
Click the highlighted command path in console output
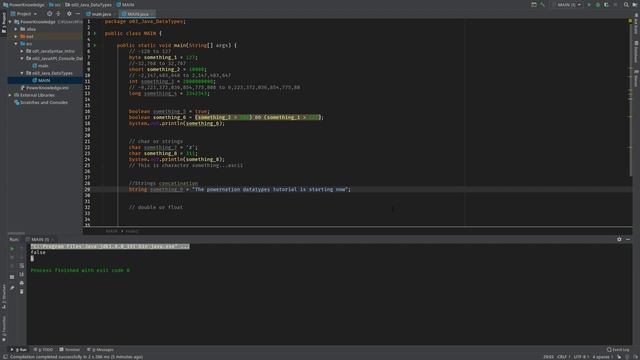pos(110,247)
